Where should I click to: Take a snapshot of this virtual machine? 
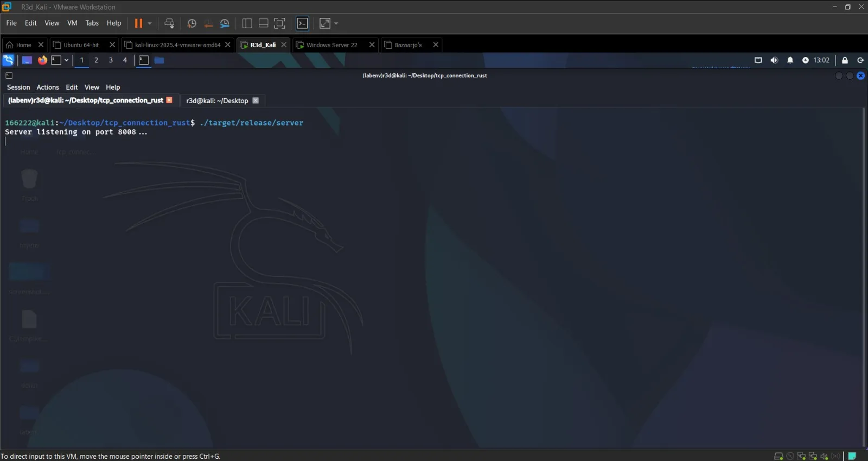[192, 23]
